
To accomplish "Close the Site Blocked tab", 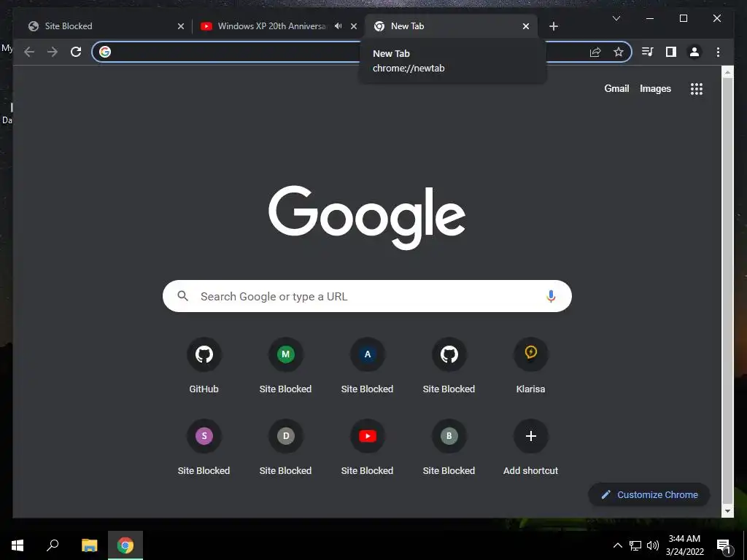I will click(181, 26).
